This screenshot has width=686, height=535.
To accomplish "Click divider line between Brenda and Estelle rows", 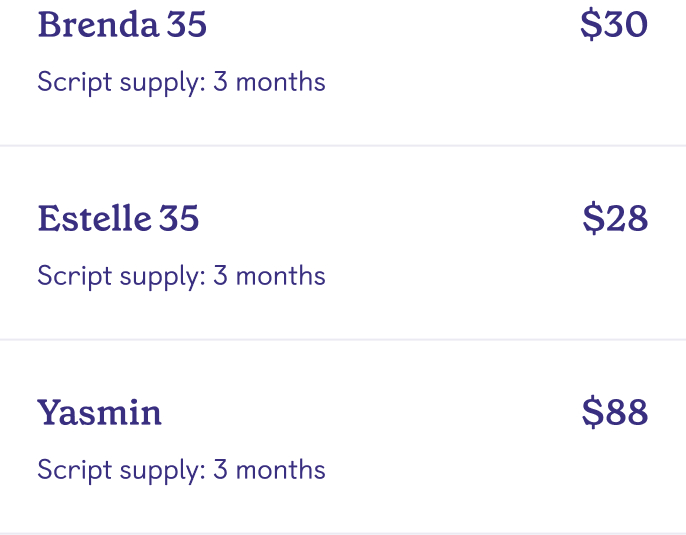I will (343, 146).
